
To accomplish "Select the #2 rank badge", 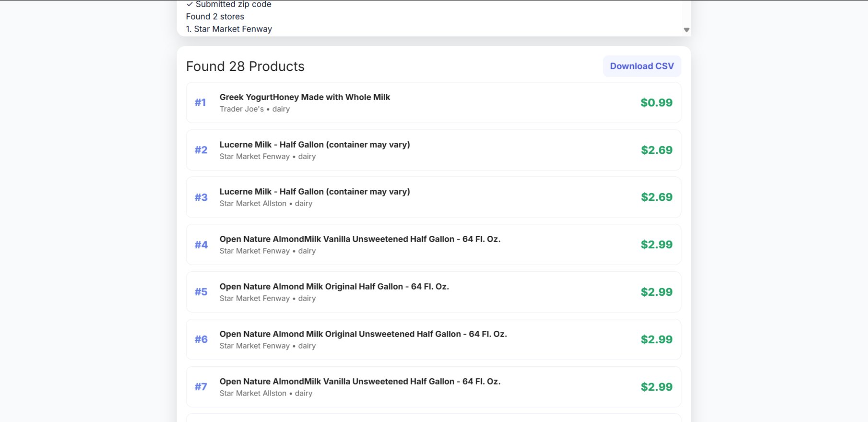I will (201, 150).
